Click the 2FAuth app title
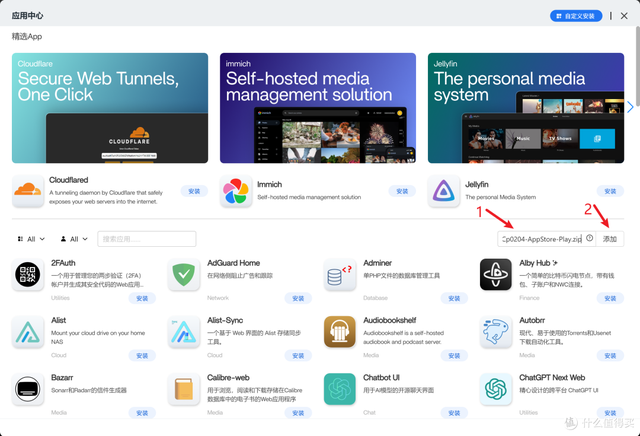The width and height of the screenshot is (640, 436). [63, 263]
